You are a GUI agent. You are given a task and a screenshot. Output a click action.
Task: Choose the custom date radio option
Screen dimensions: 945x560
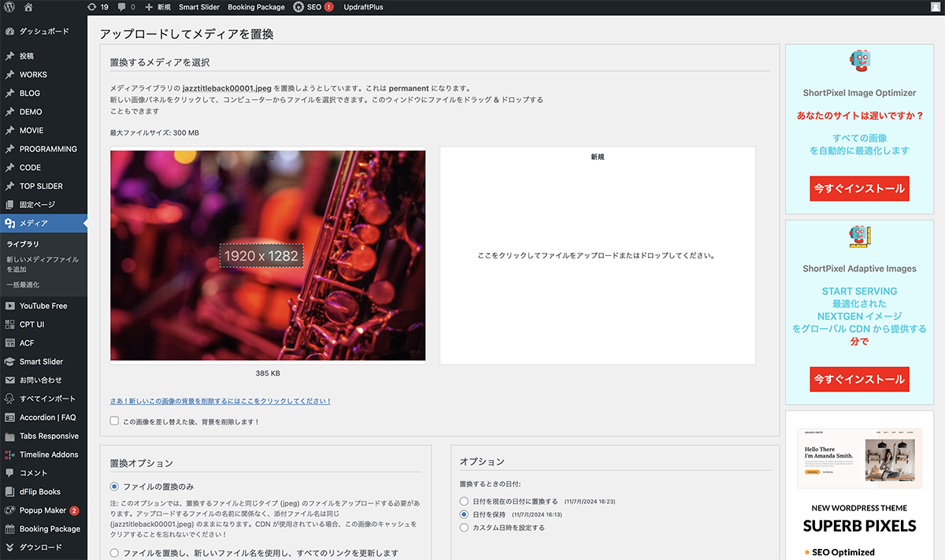(x=464, y=528)
